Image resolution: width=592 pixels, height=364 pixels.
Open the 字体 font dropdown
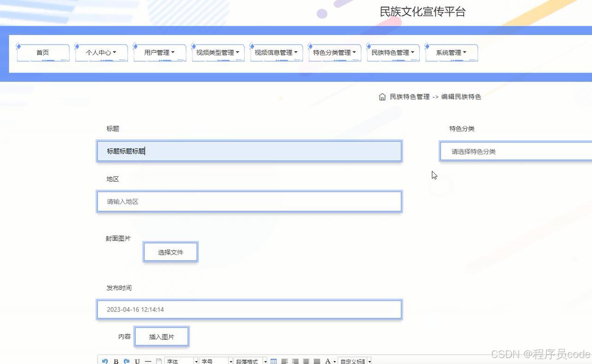click(x=180, y=361)
